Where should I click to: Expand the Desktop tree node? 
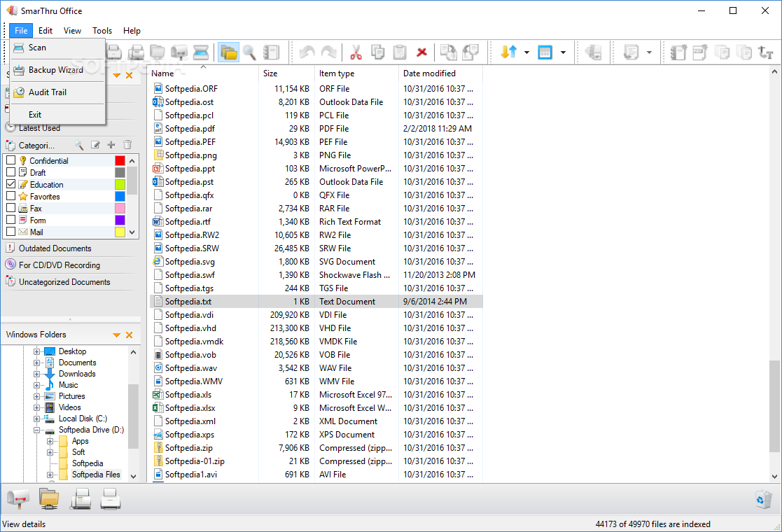[36, 351]
